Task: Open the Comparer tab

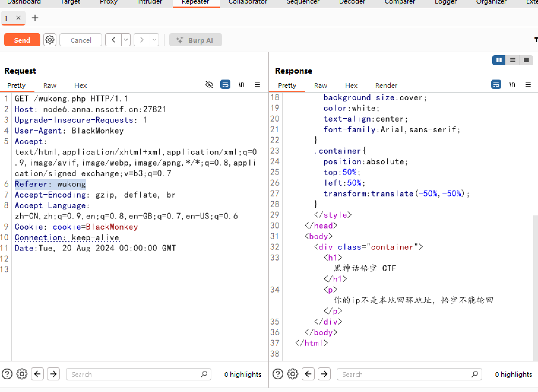Action: [x=400, y=2]
